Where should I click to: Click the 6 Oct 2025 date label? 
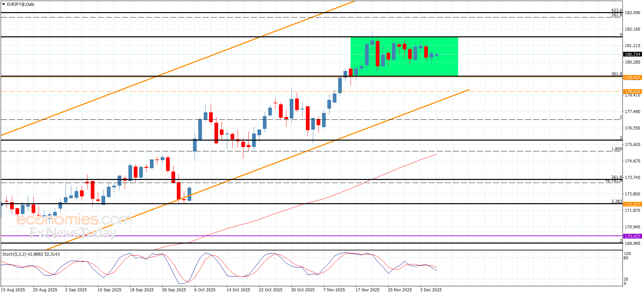[205, 290]
